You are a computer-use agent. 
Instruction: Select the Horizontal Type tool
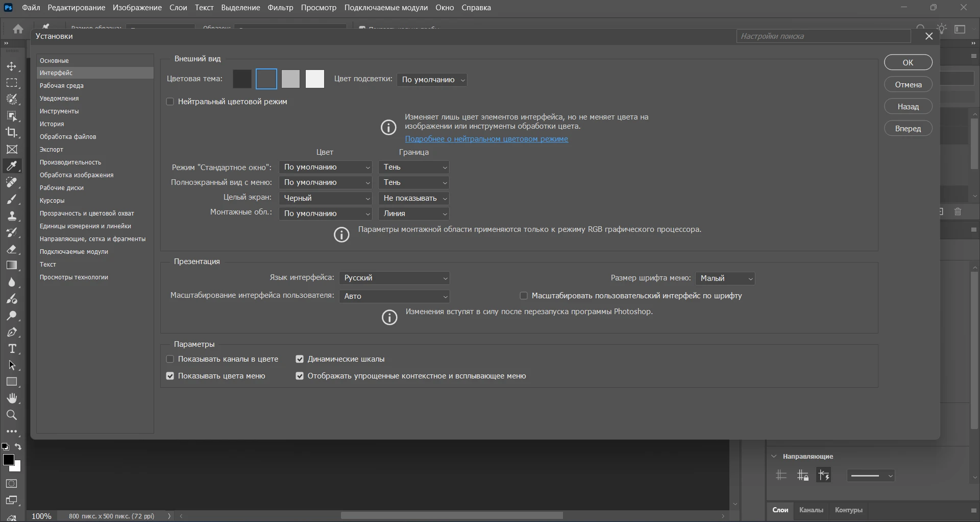click(x=12, y=349)
